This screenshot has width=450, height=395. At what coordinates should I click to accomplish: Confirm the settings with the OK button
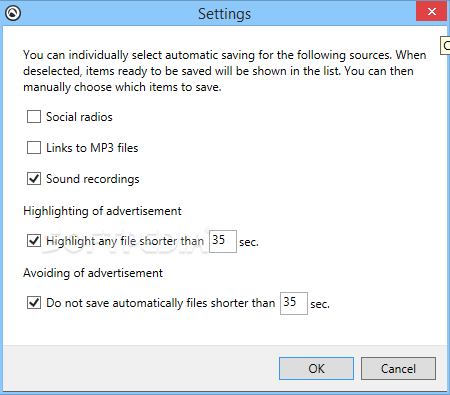316,368
